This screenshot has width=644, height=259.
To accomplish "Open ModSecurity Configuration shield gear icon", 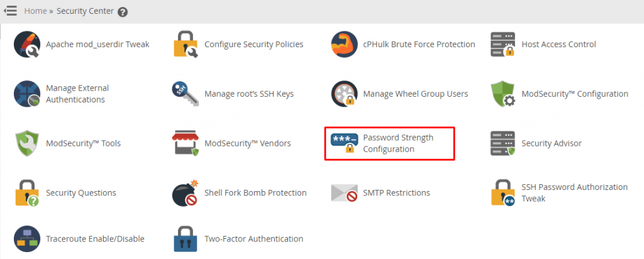I will [x=502, y=94].
